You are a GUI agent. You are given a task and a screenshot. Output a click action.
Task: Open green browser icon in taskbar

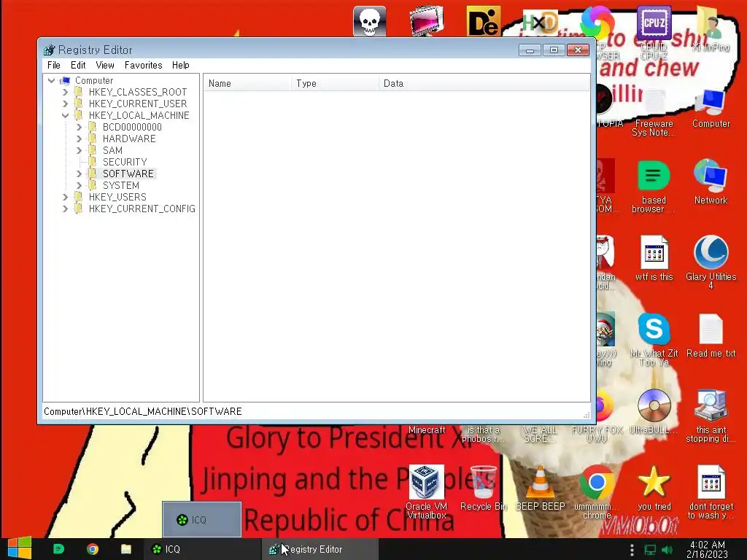[58, 549]
